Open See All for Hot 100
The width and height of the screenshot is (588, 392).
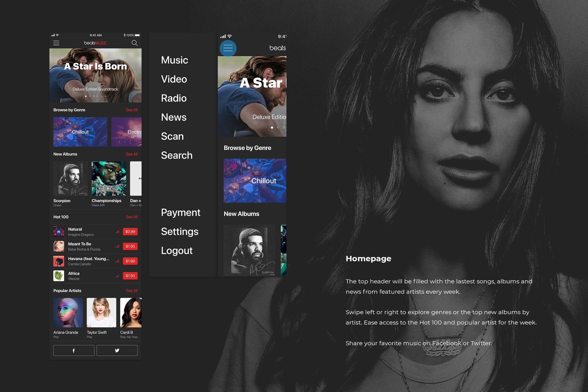tap(131, 217)
